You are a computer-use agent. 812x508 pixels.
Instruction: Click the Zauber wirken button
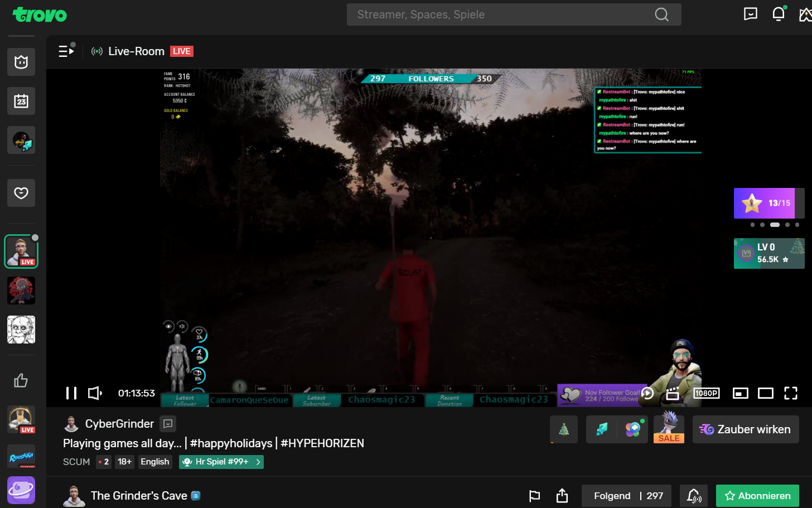[x=746, y=429]
